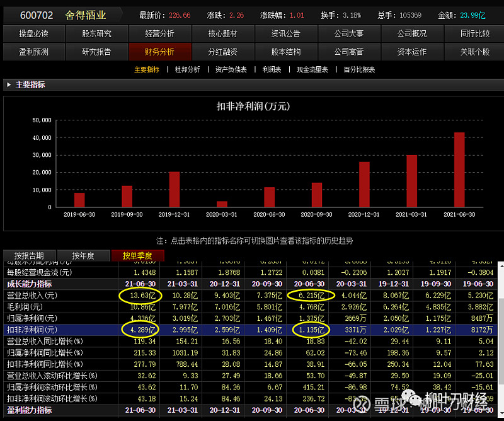This screenshot has height=421, width=504.
Task: Click 扣非净利润滚动环比增长(%) row name
Action: [x=52, y=399]
